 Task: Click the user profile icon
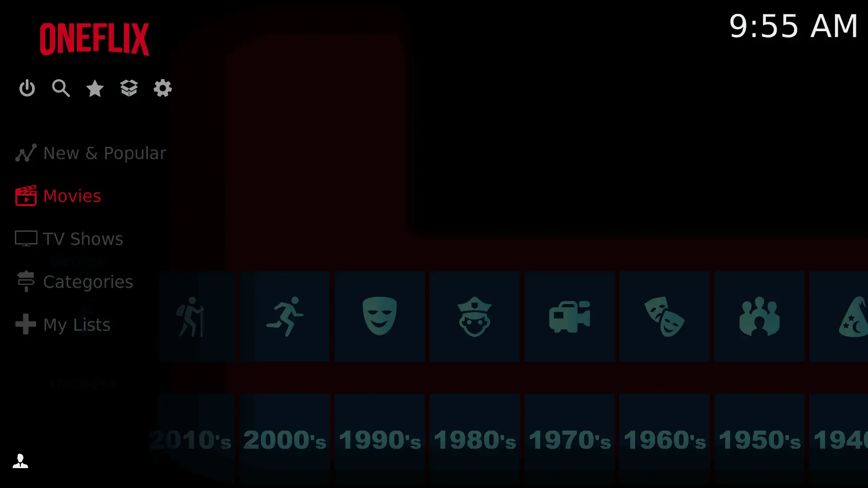coord(20,462)
